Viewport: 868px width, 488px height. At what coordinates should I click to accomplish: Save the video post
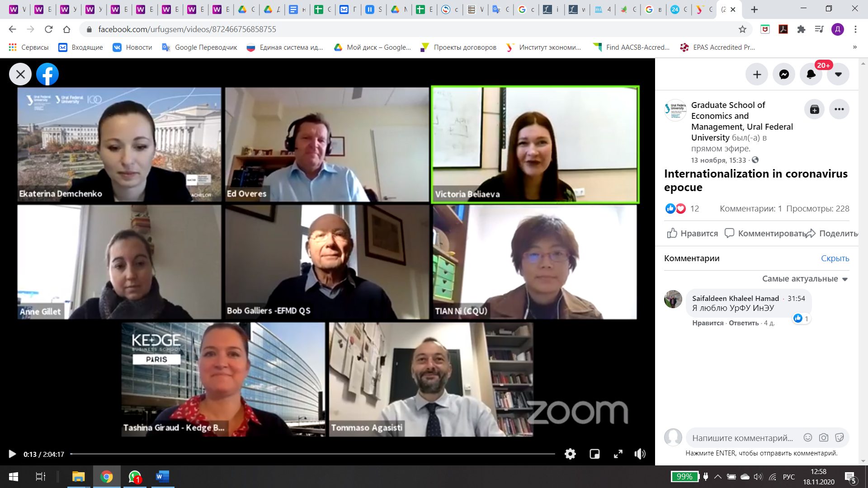pyautogui.click(x=814, y=109)
